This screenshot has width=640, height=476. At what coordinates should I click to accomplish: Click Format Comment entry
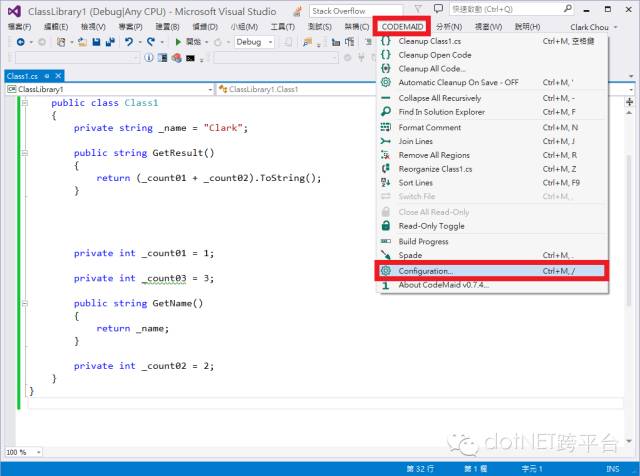(x=492, y=127)
